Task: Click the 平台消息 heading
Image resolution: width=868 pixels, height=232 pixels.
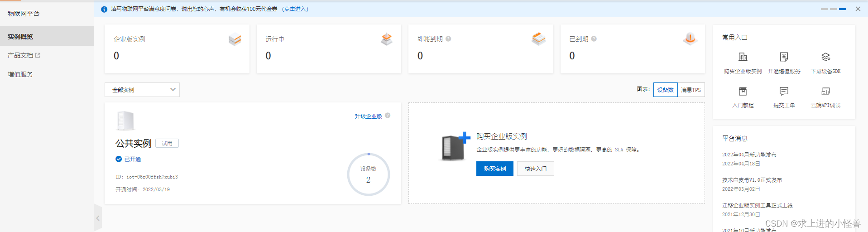Action: (x=734, y=138)
